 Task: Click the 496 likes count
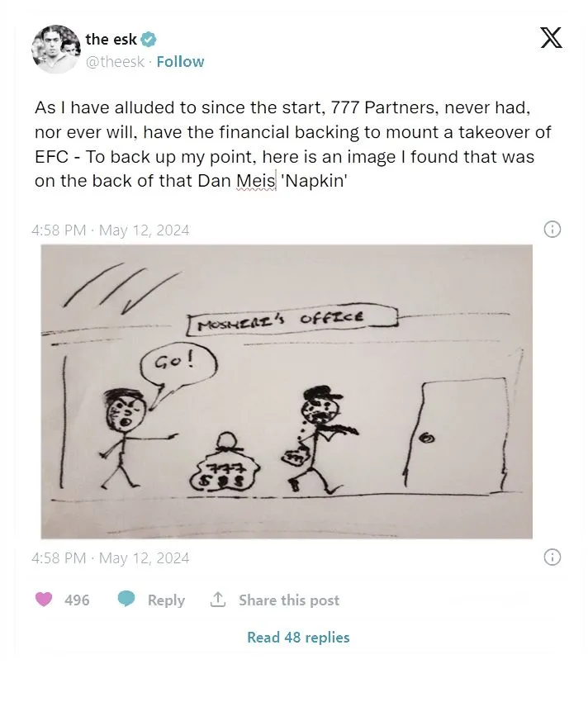[x=77, y=600]
